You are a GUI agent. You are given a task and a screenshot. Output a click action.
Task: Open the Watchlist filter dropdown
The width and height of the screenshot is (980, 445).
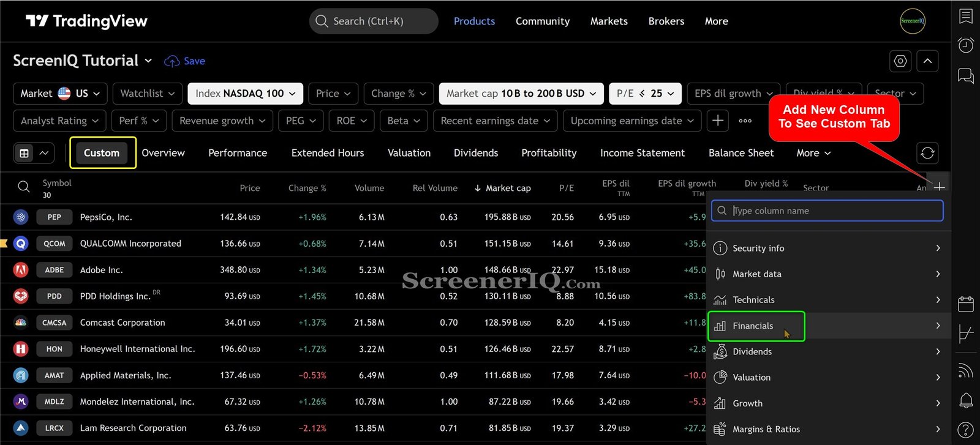147,94
